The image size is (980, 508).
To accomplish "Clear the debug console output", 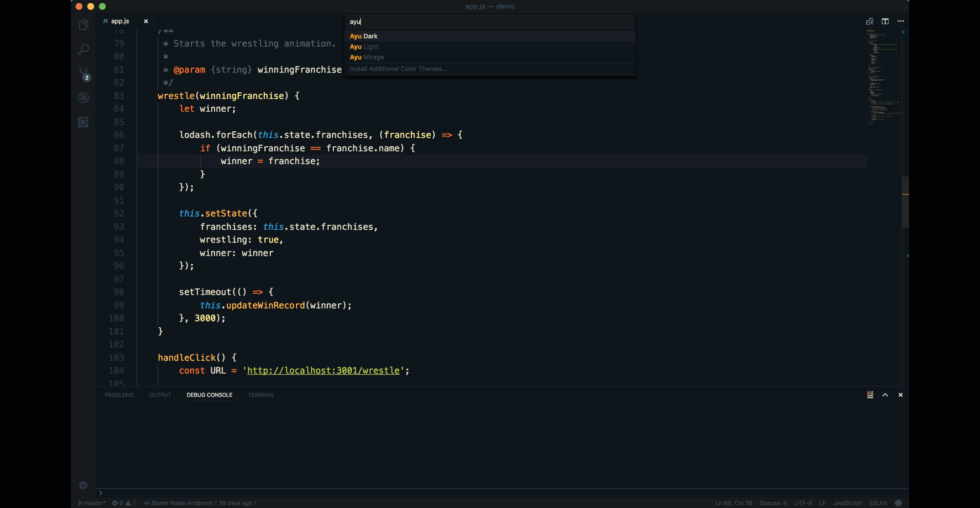I will coord(870,395).
